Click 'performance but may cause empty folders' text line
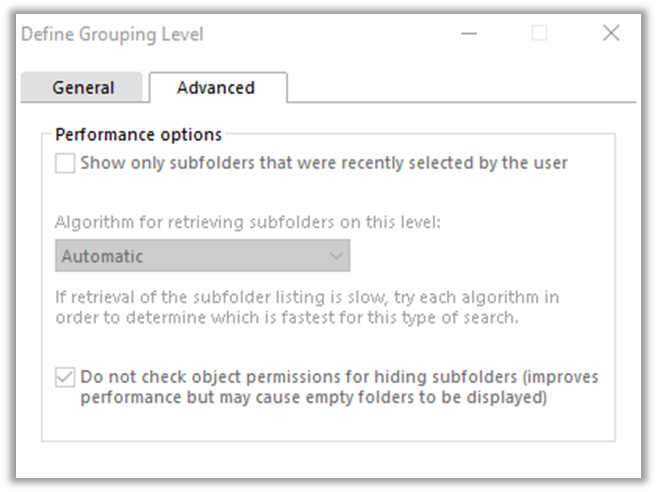657x492 pixels. [313, 397]
